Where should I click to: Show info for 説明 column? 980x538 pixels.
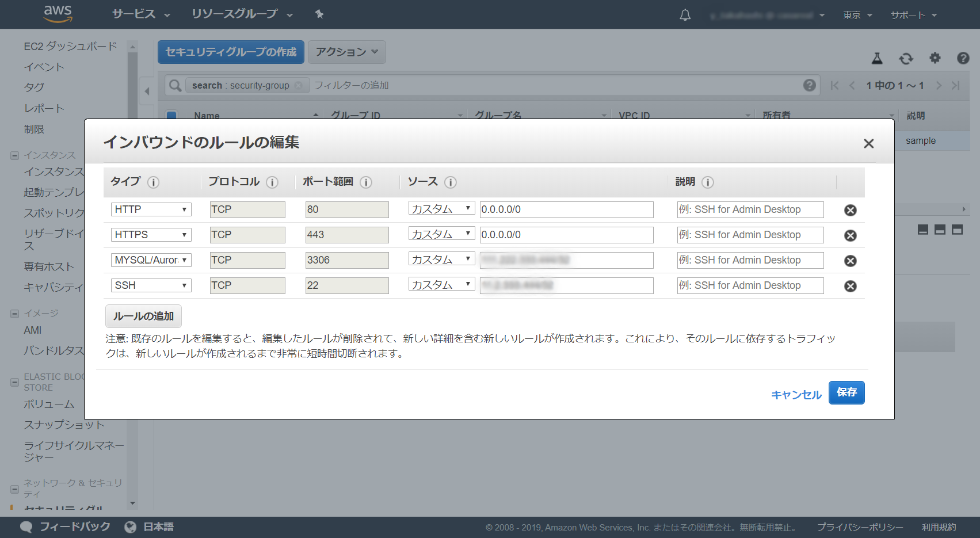point(708,182)
